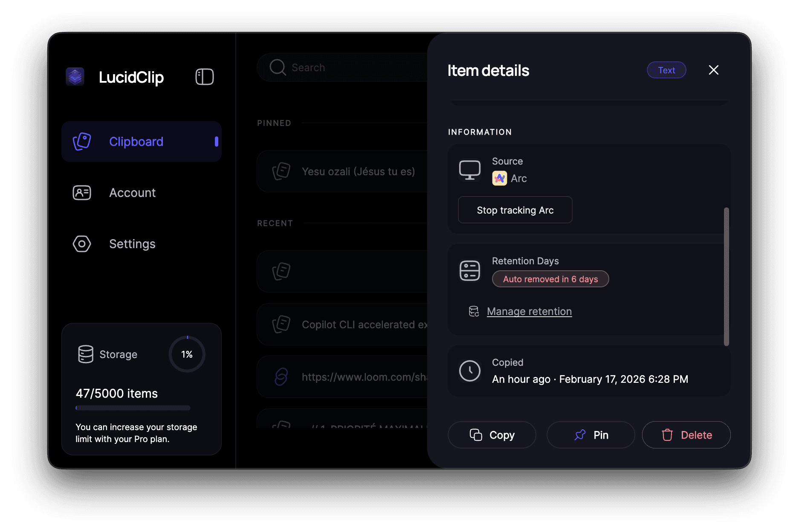This screenshot has width=799, height=532.
Task: Click the Arc browser logo under Source
Action: point(499,178)
